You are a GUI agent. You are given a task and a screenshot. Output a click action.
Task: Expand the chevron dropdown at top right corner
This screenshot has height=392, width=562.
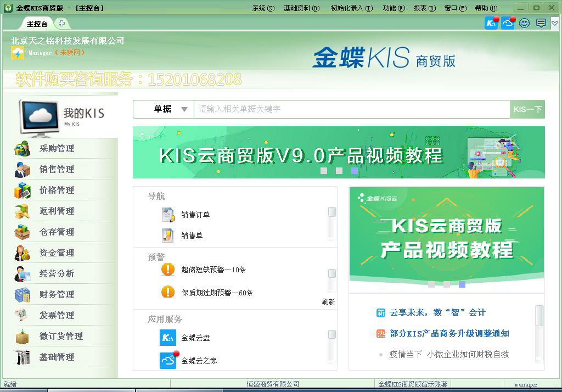[554, 23]
